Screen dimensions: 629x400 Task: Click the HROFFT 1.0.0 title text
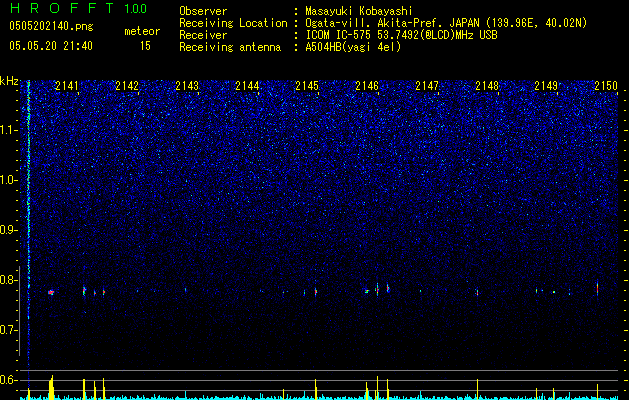79,8
